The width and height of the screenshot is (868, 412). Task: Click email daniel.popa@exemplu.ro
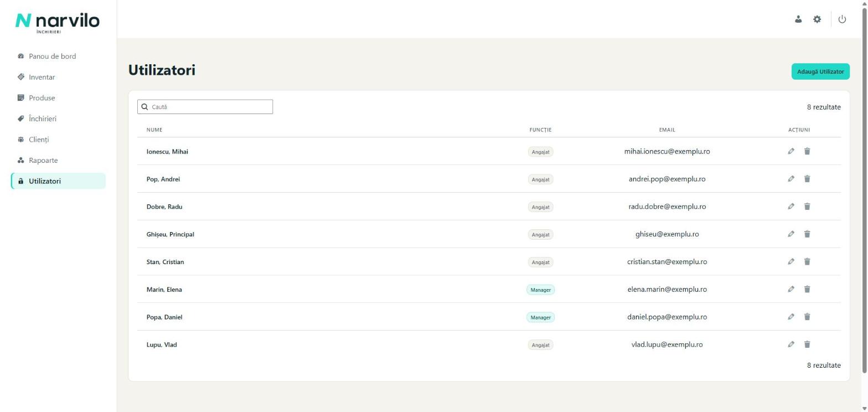667,317
